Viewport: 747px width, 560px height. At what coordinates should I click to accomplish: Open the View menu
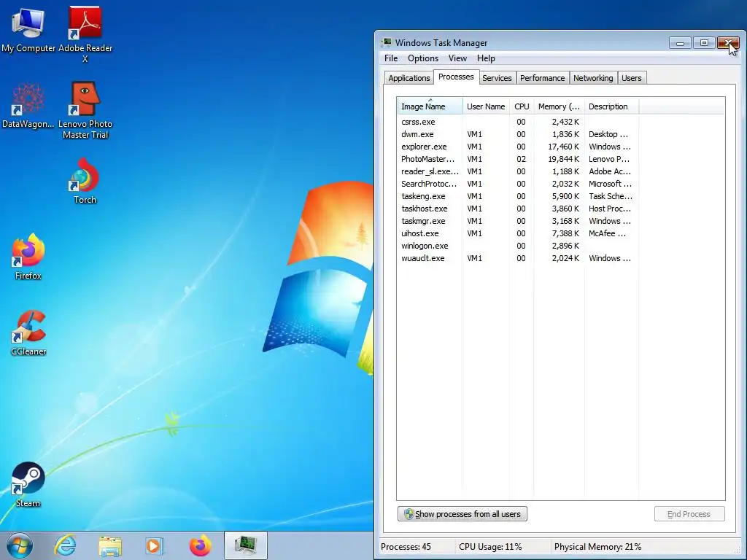pos(457,58)
